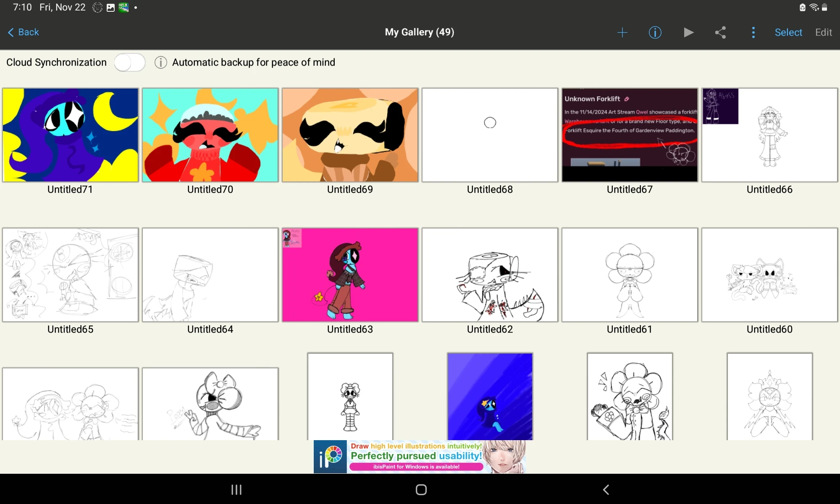Create a new artwork with the plus icon
The height and width of the screenshot is (504, 840).
[622, 32]
